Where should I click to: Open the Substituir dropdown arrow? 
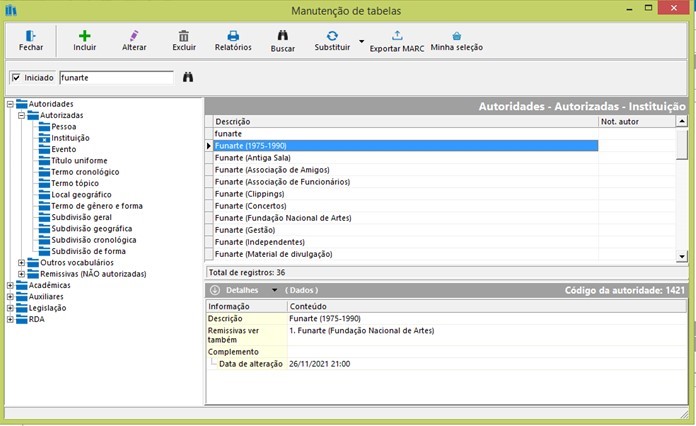coord(360,41)
